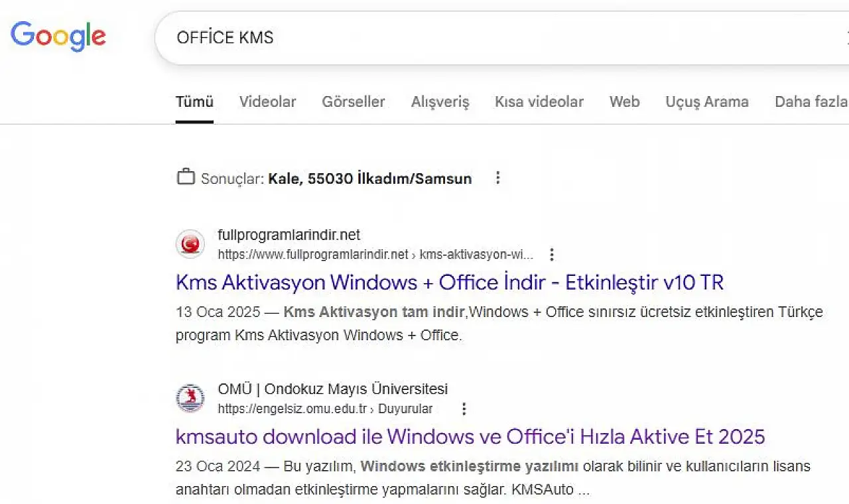Switch to the Web results tab
849x504 pixels.
tap(624, 102)
